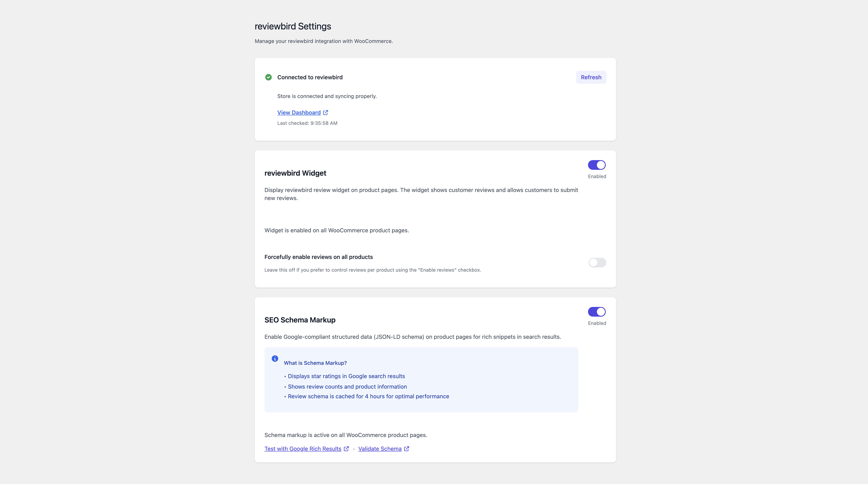Click the What is Schema Markup title

point(315,363)
